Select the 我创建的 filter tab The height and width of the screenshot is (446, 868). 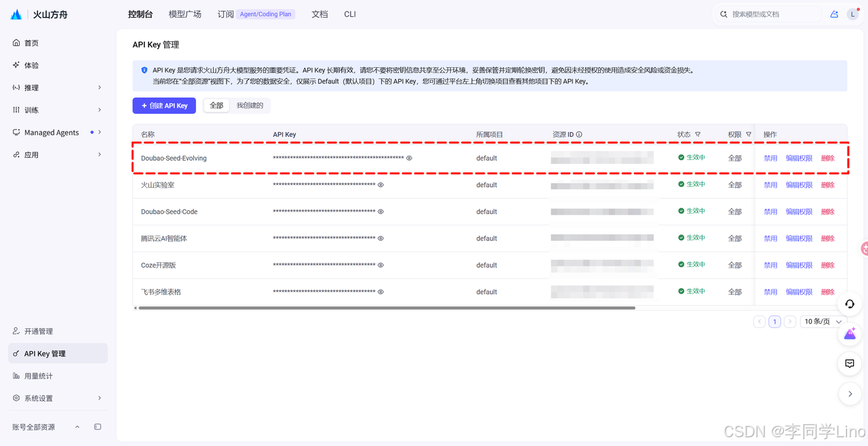pos(250,106)
